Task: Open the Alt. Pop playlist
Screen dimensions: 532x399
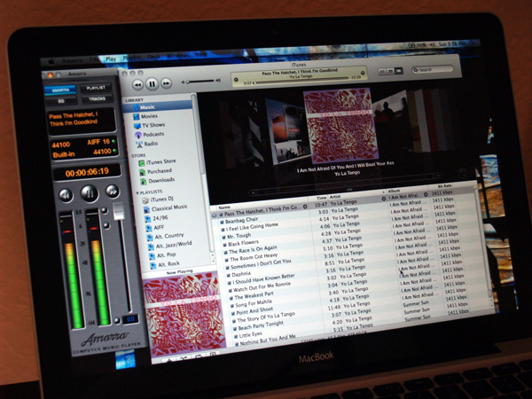Action: [162, 255]
